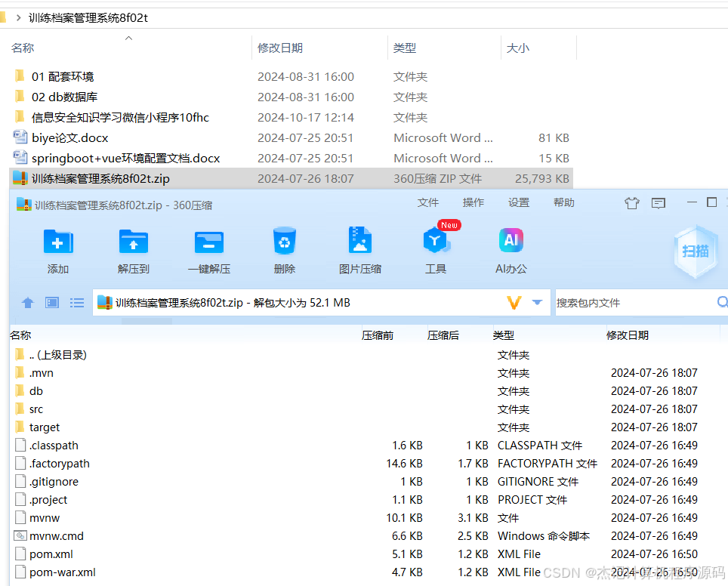Screen dimensions: 728x586
Task: Open the 设置 menu
Action: 519,202
